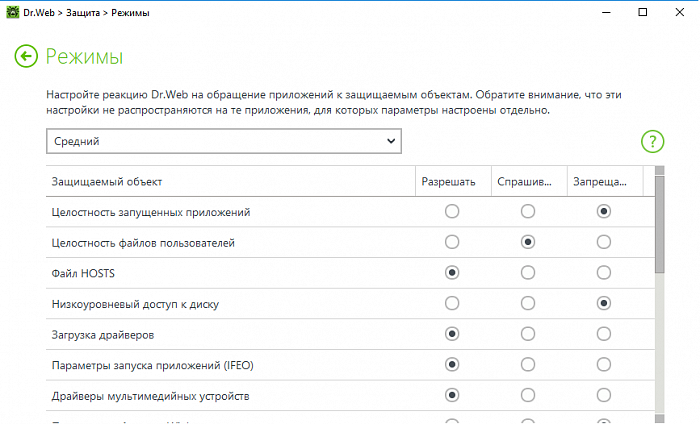Select Спрашивать for Параметры запуска приложений (IFEO)

528,365
